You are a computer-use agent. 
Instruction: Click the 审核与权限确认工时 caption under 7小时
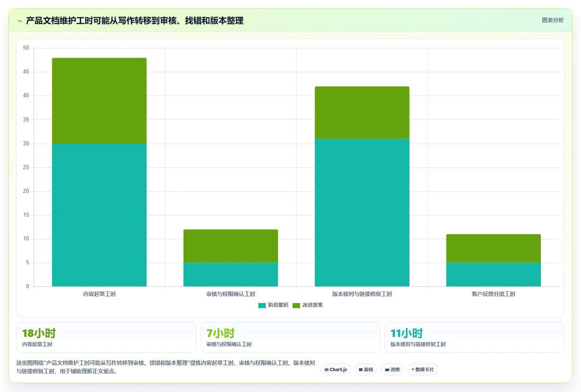pyautogui.click(x=229, y=344)
